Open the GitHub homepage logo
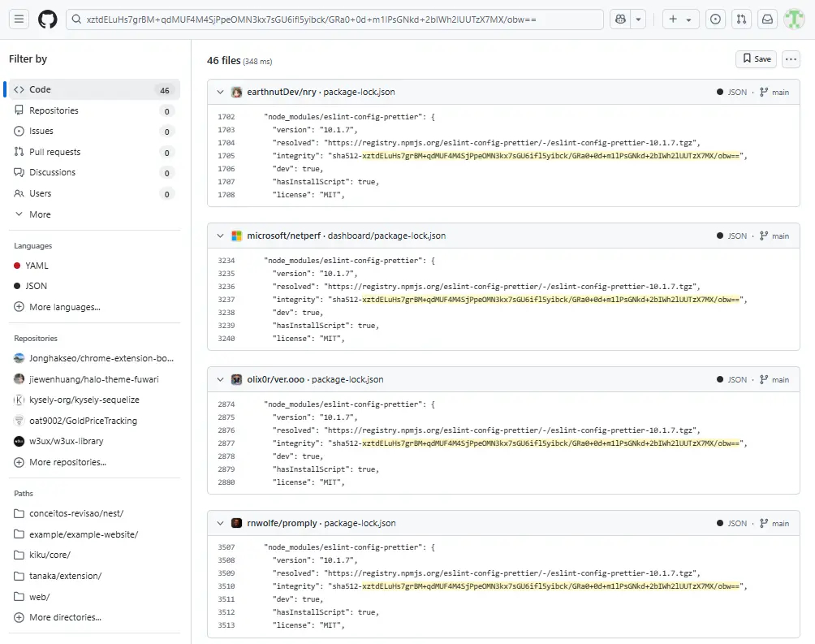Screen dimensions: 815x644 coord(48,19)
